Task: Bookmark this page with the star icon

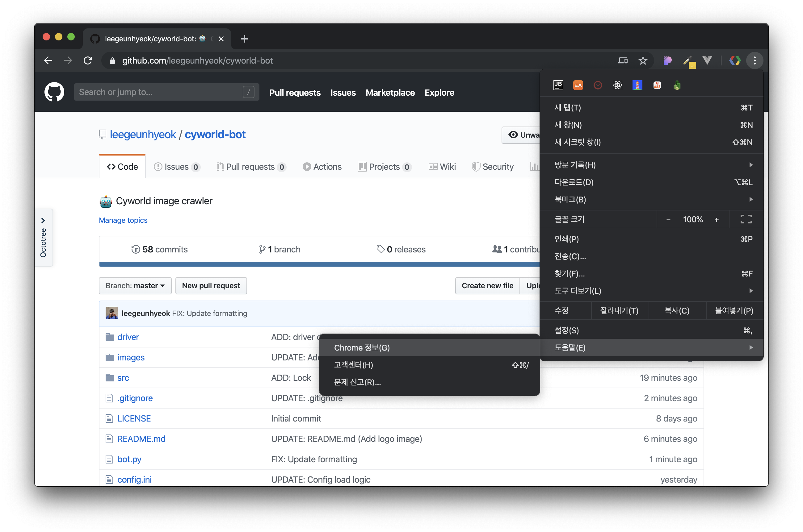Action: [x=643, y=61]
